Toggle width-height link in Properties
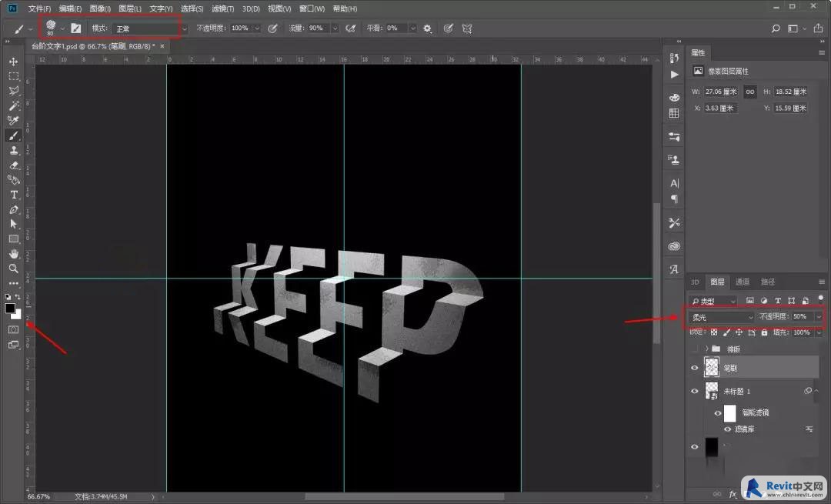This screenshot has width=831, height=504. (x=750, y=92)
